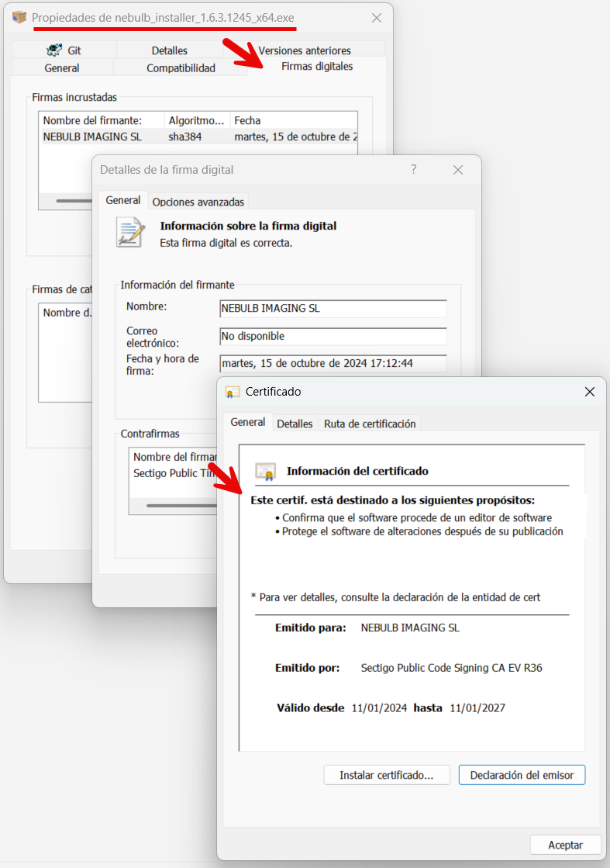Click the certificate icon in Certificado title bar
The height and width of the screenshot is (868, 610).
233,392
